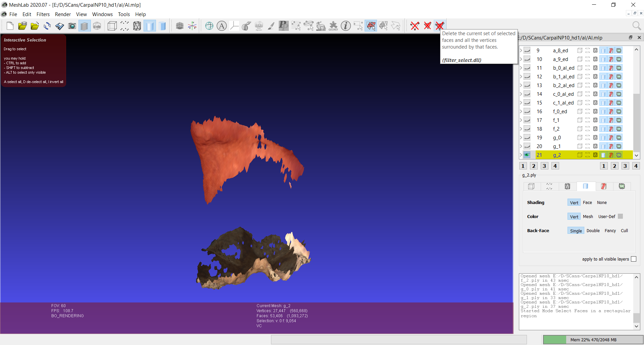644x345 pixels.
Task: Expand the a_9_ed layer row
Action: tap(521, 59)
